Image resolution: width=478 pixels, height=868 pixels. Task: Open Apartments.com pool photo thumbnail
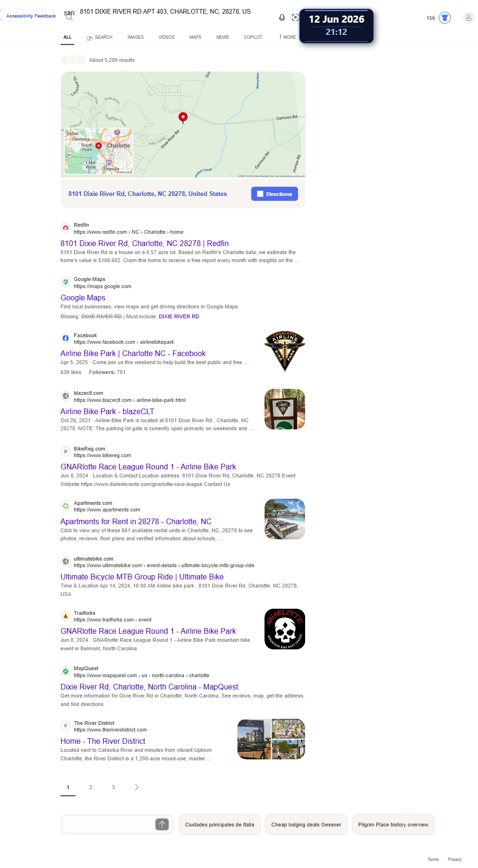tap(285, 519)
